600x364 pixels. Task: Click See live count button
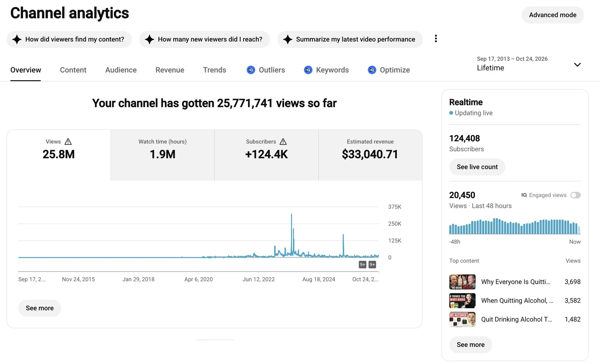(477, 167)
